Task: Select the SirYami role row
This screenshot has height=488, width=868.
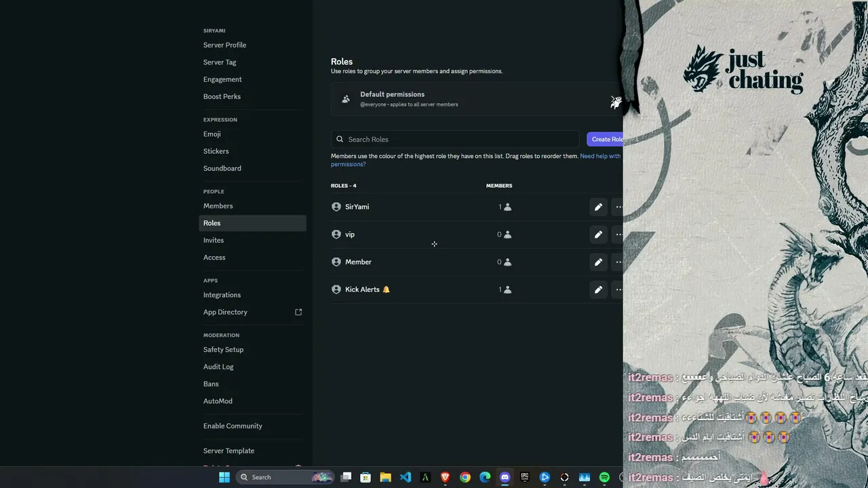Action: pyautogui.click(x=477, y=207)
